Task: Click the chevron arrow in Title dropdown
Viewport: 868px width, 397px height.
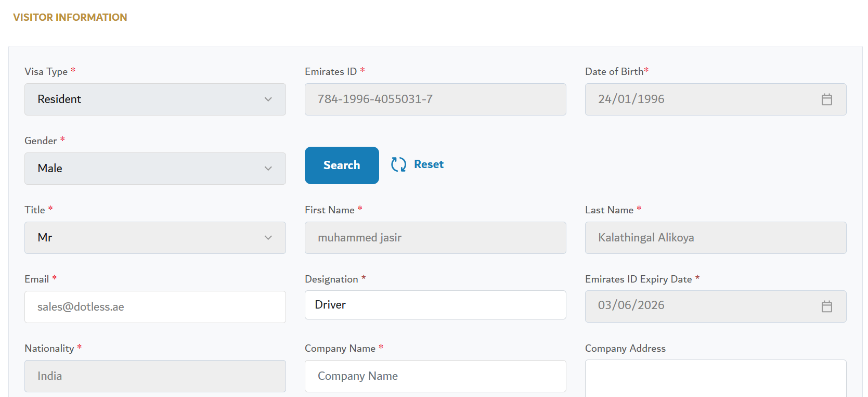Action: tap(268, 238)
